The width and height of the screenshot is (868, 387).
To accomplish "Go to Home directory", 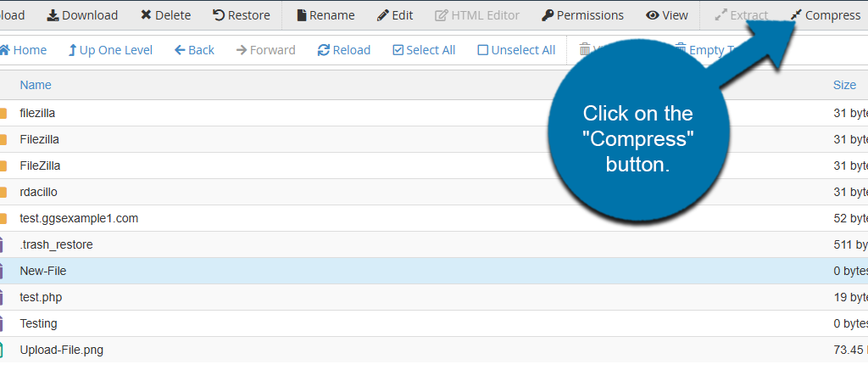I will (23, 50).
